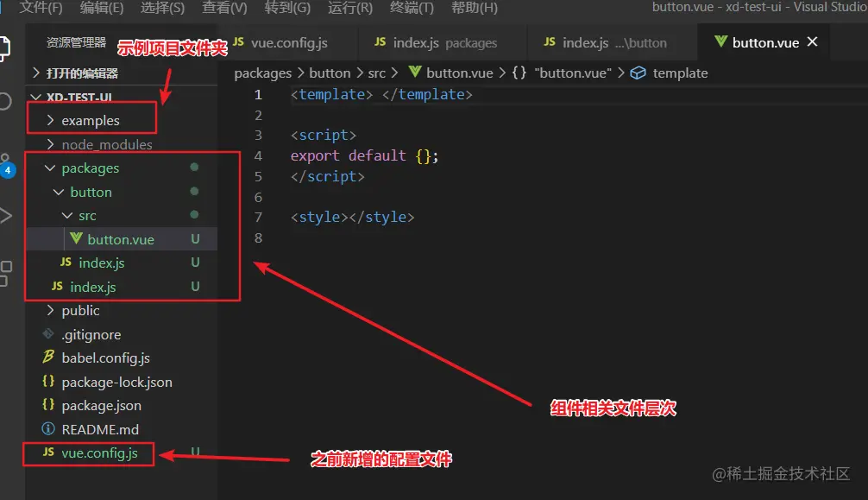Open the Search icon in activity bar
868x500 pixels.
[x=4, y=101]
